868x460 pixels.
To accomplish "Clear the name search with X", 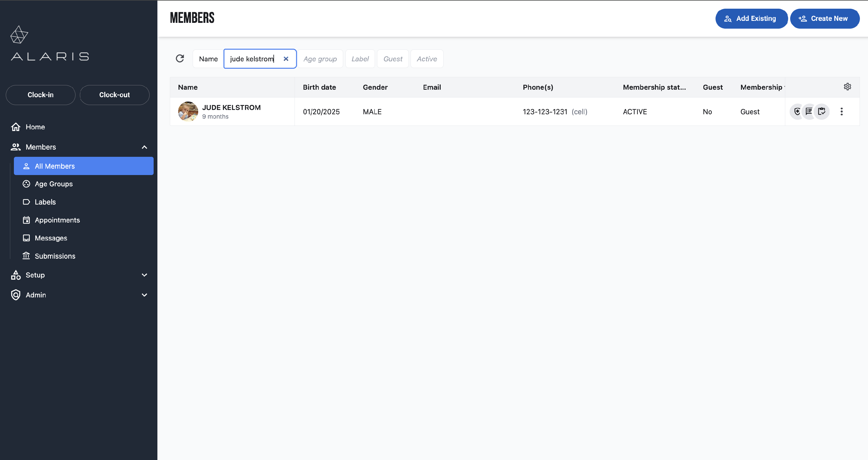I will (x=286, y=59).
